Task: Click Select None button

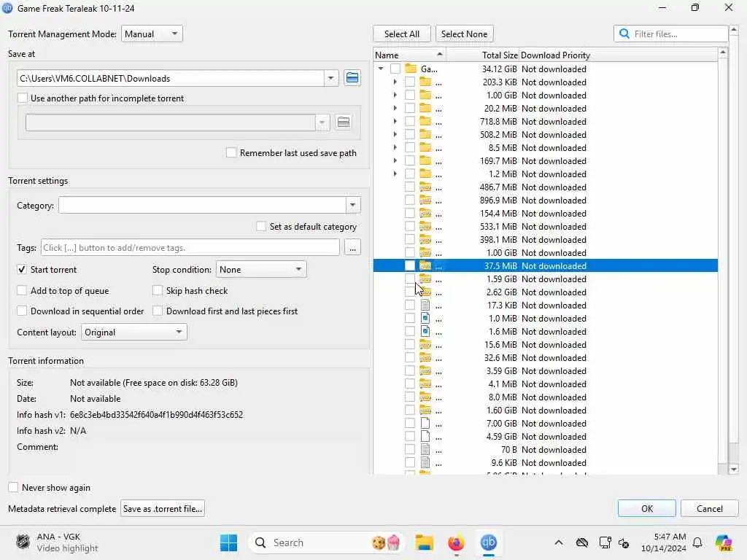Action: pos(464,34)
